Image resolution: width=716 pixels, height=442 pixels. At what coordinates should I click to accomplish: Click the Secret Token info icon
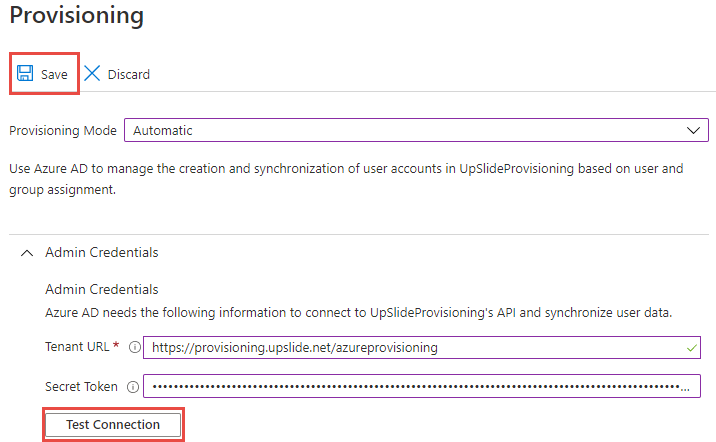click(x=133, y=387)
